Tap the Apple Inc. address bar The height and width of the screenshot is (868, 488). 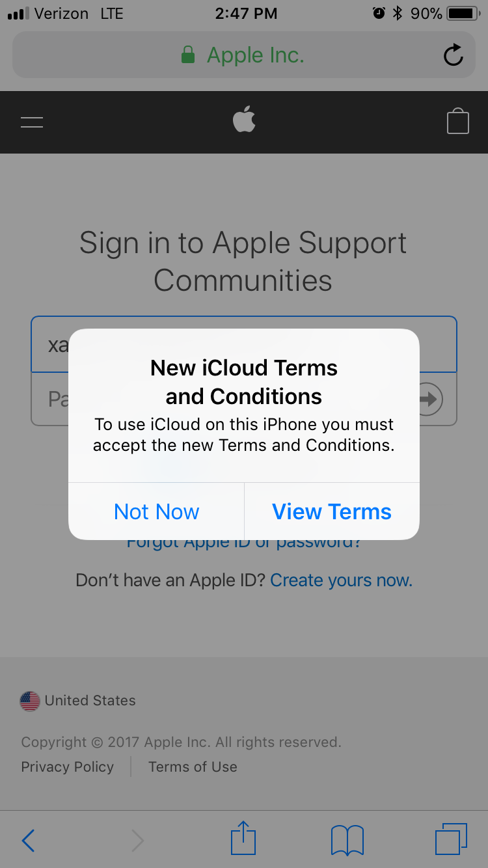click(x=244, y=55)
